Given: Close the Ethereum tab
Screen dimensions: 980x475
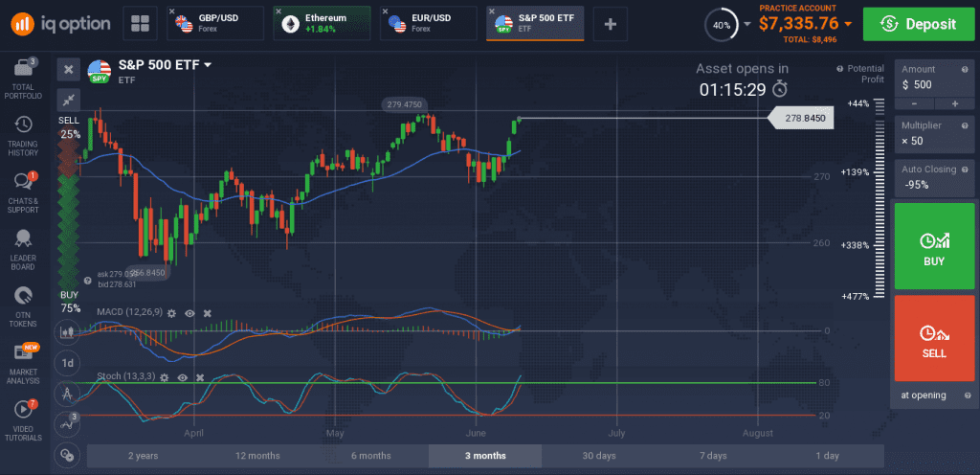Looking at the screenshot, I should click(x=278, y=11).
